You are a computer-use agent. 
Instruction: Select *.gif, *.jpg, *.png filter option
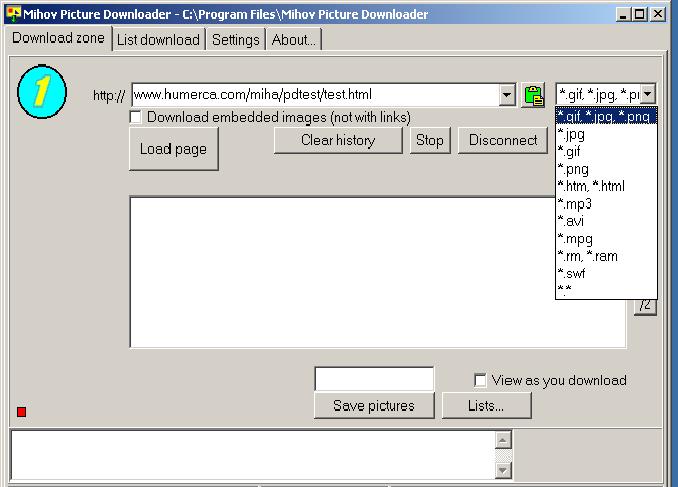[606, 116]
